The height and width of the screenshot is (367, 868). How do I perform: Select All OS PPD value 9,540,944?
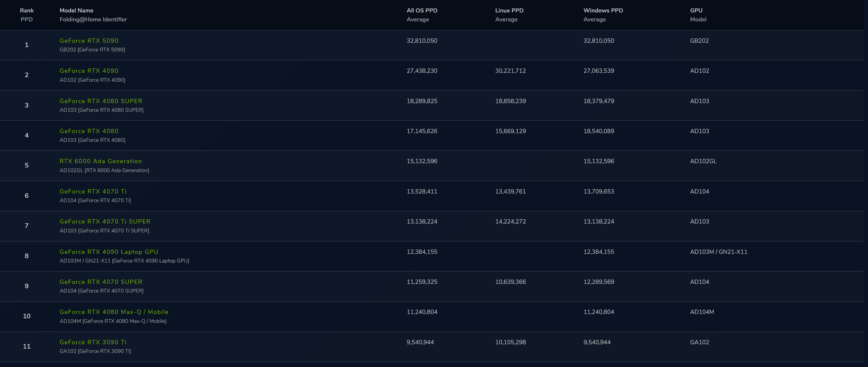point(420,342)
